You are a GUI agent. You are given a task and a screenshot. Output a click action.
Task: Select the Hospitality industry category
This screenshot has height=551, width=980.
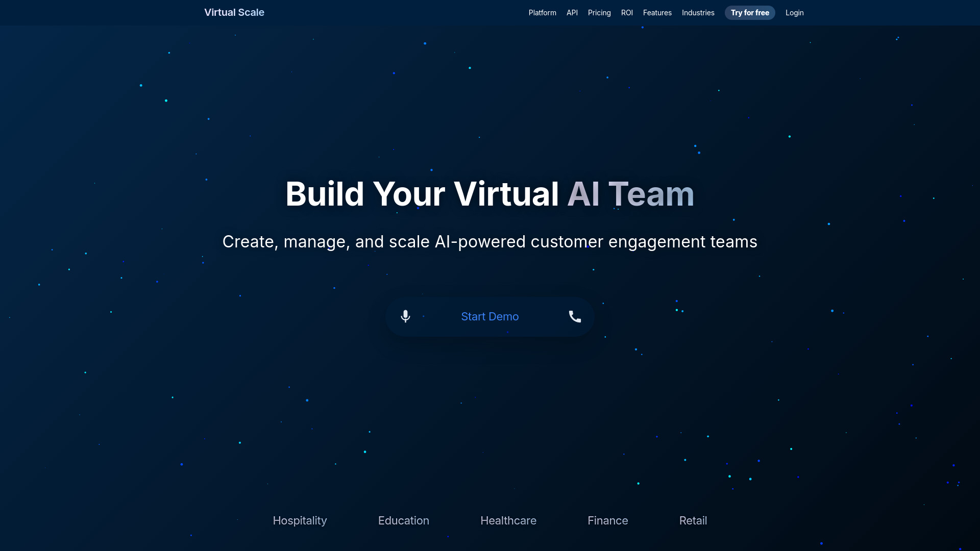300,520
